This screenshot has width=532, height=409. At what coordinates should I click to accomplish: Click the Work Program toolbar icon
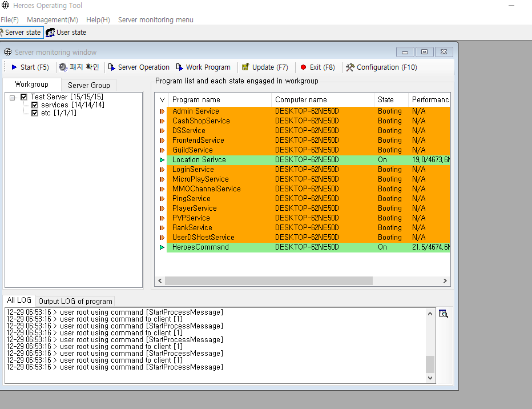click(180, 67)
